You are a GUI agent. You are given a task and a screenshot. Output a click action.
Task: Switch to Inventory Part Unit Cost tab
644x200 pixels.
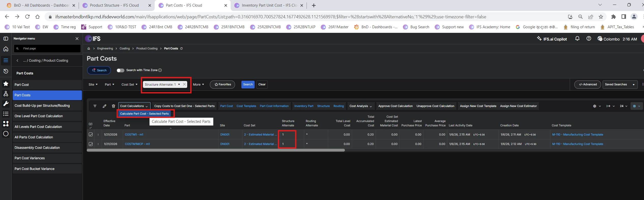click(x=269, y=5)
